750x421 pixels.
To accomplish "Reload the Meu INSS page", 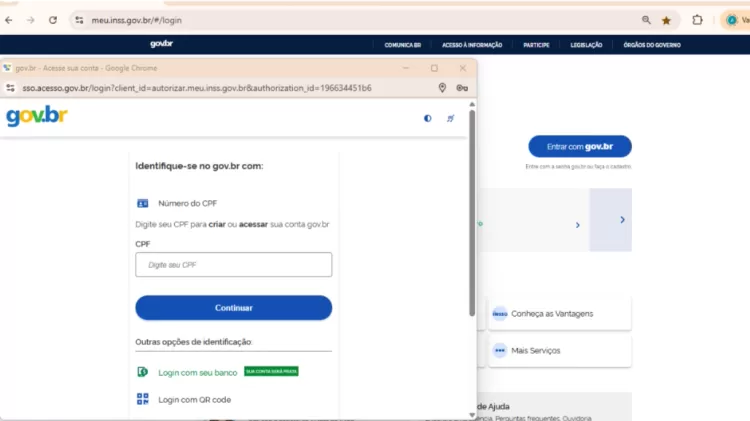I will click(53, 20).
